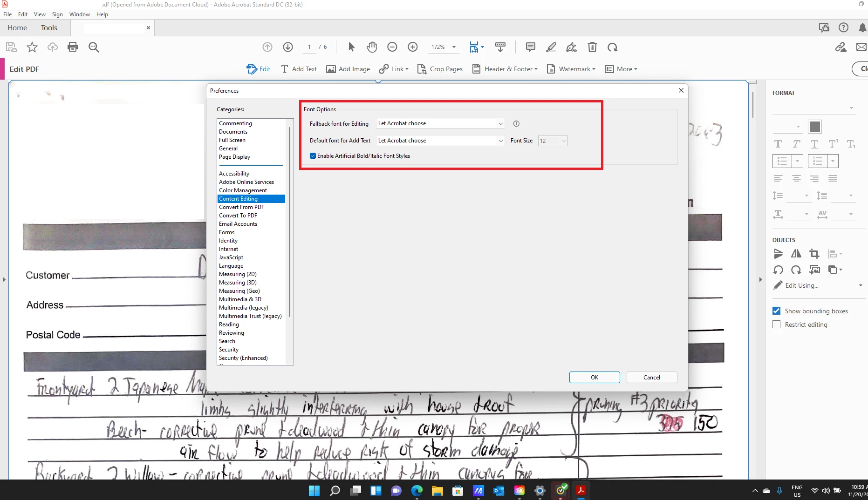Click the Delete page trash icon
Screen dimensions: 868x500
click(x=592, y=47)
